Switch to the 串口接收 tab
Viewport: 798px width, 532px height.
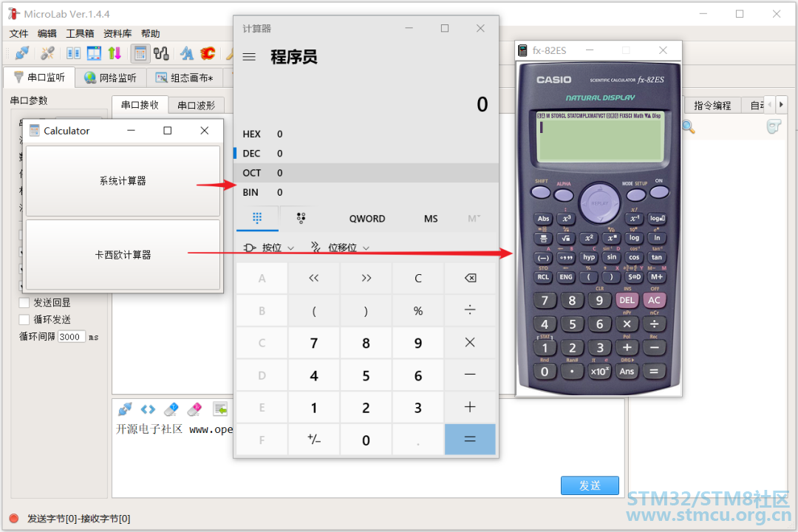pos(140,105)
